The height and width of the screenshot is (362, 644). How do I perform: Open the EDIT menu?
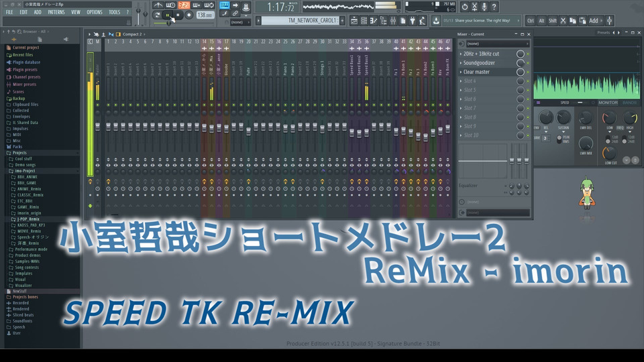[23, 12]
